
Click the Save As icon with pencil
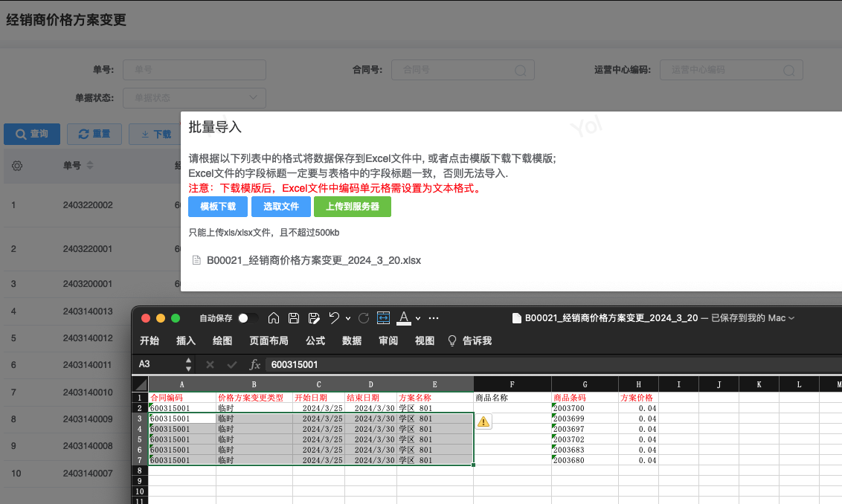(314, 318)
